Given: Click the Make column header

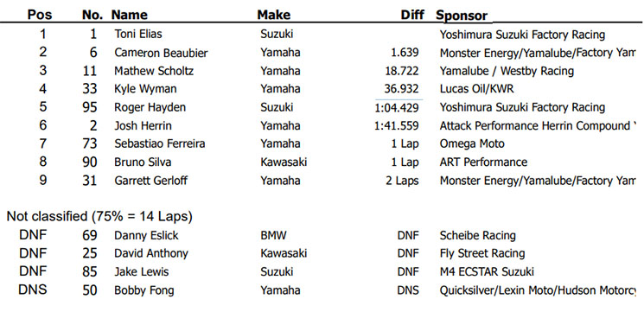Looking at the screenshot, I should 274,15.
